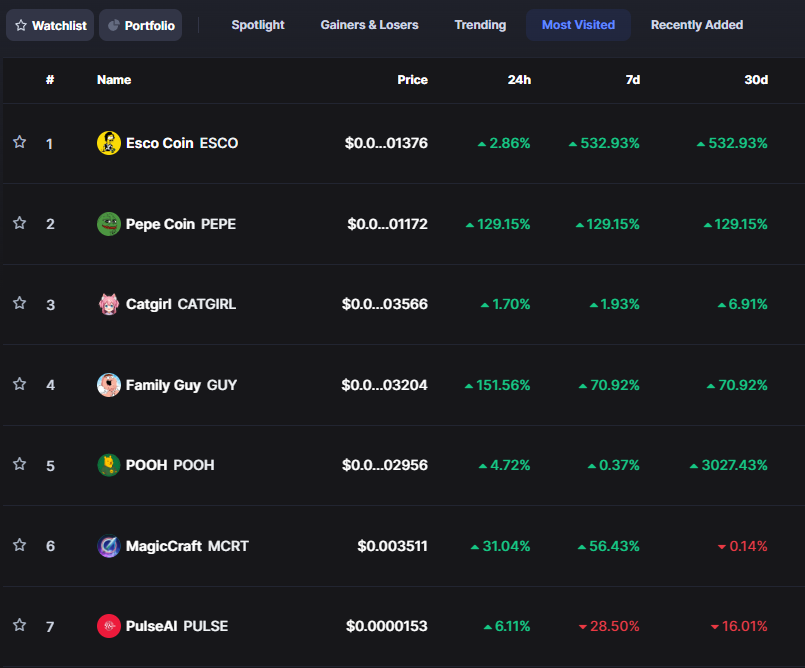The width and height of the screenshot is (805, 668).
Task: Star MagicCraft to watchlist
Action: tap(20, 545)
